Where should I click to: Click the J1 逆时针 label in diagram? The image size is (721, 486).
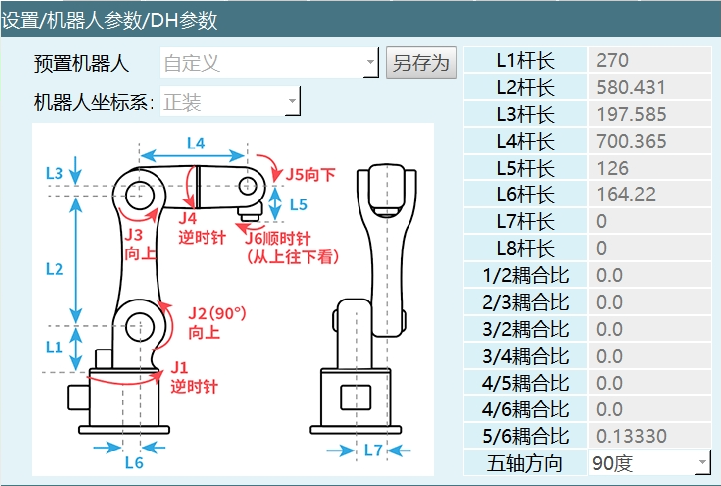[x=192, y=377]
